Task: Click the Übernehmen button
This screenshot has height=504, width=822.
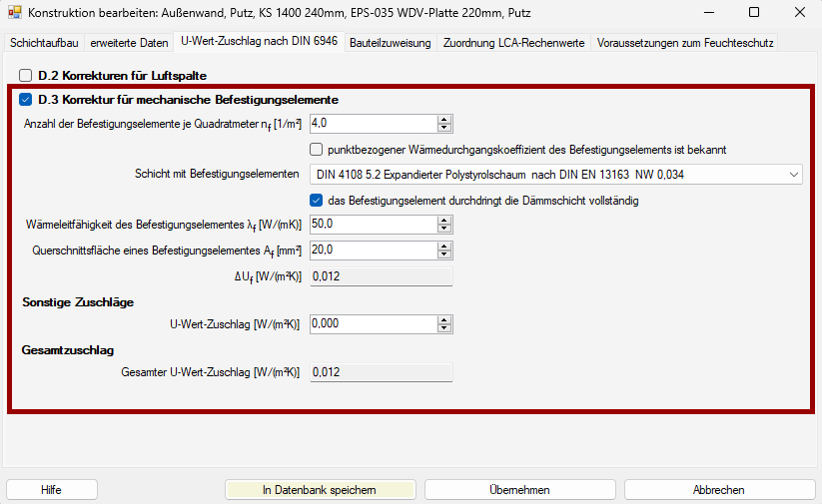Action: [x=519, y=490]
